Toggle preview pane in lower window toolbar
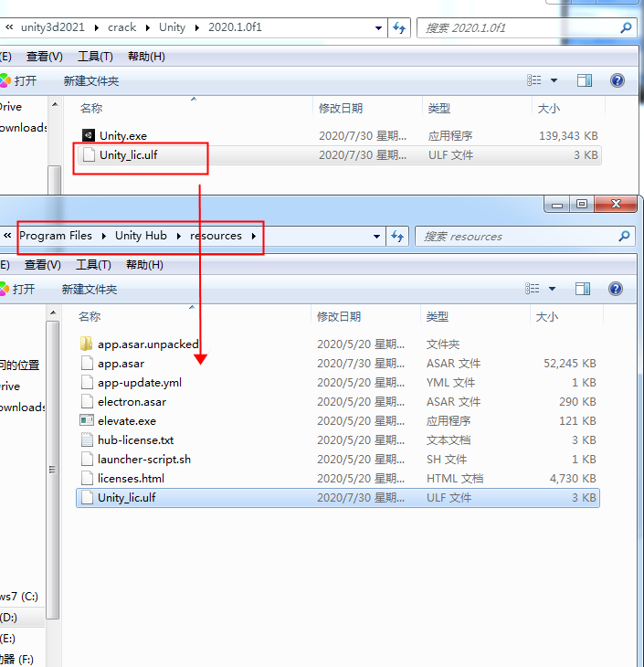Viewport: 644px width, 667px height. click(583, 289)
